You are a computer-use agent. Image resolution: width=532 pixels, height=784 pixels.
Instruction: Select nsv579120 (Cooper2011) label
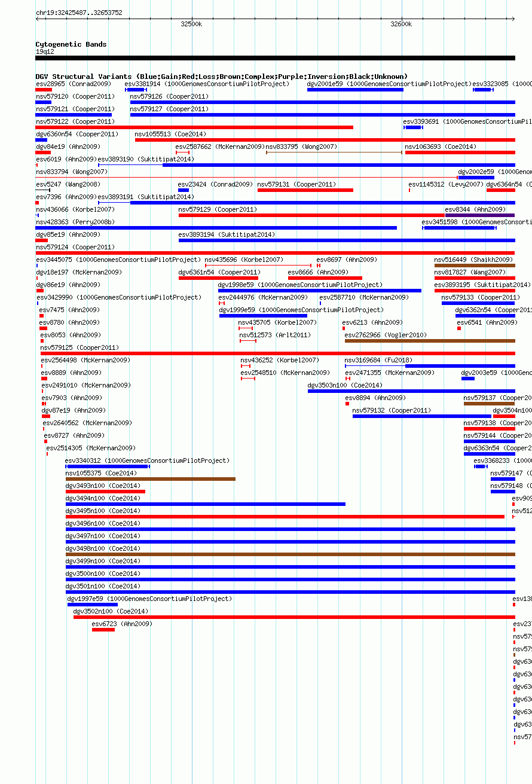(x=75, y=96)
